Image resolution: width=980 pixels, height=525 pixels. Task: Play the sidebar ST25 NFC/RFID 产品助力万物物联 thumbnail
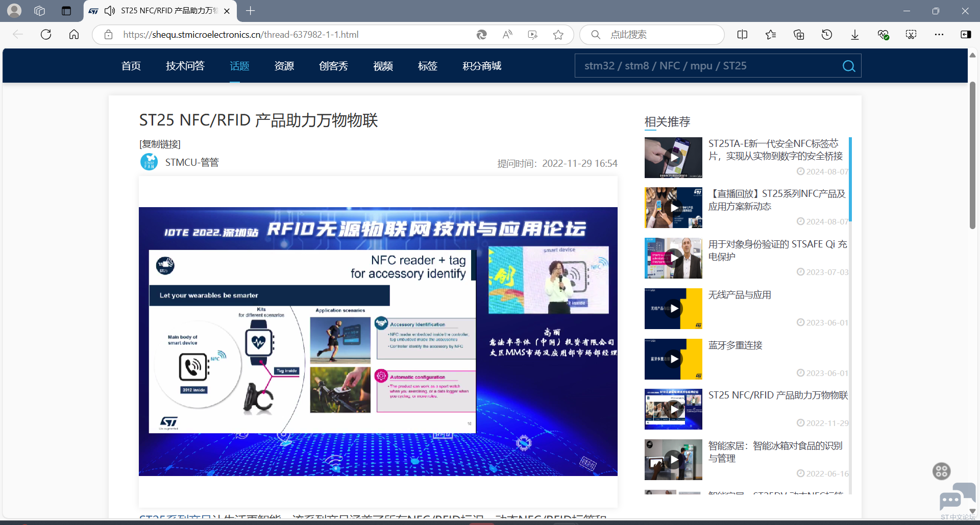[x=673, y=409]
